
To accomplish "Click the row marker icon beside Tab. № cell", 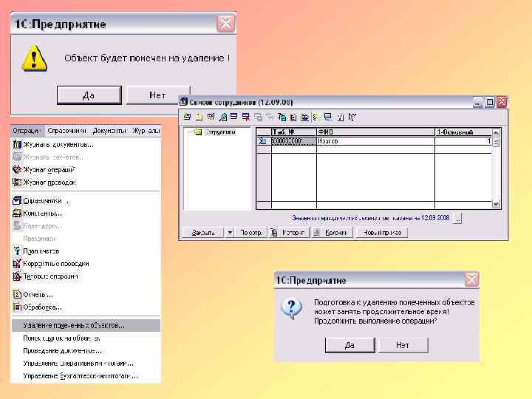I will coord(262,141).
